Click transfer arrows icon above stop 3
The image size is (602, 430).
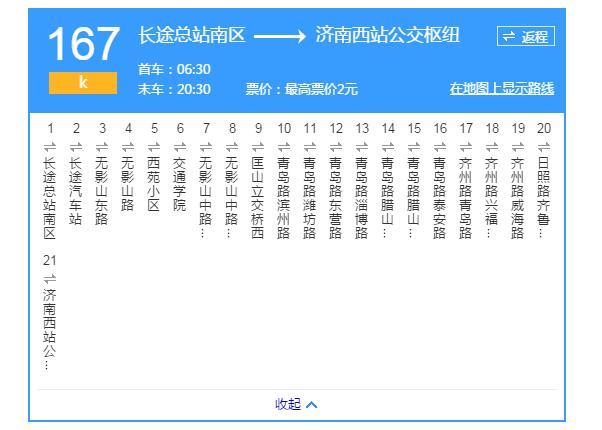coord(102,147)
